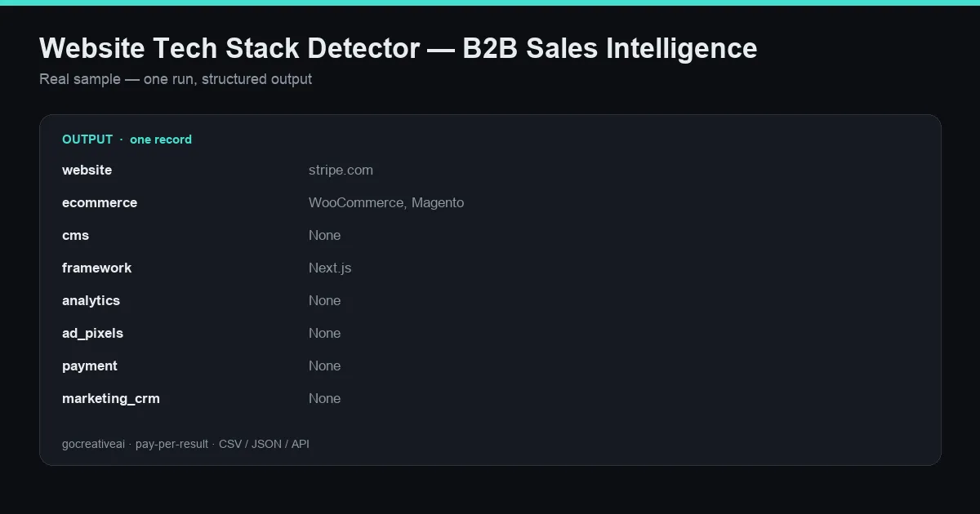Click the ad_pixels field label
Screen dimensions: 980x514
(92, 333)
